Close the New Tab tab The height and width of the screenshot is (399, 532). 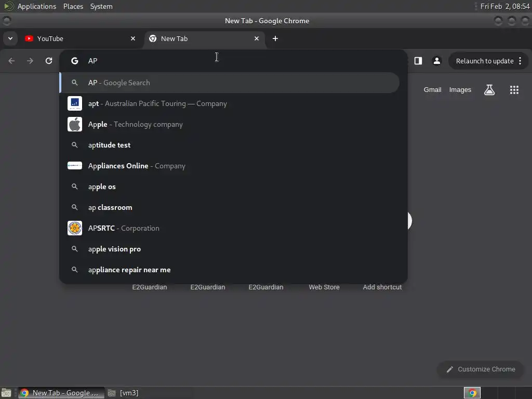click(x=257, y=38)
